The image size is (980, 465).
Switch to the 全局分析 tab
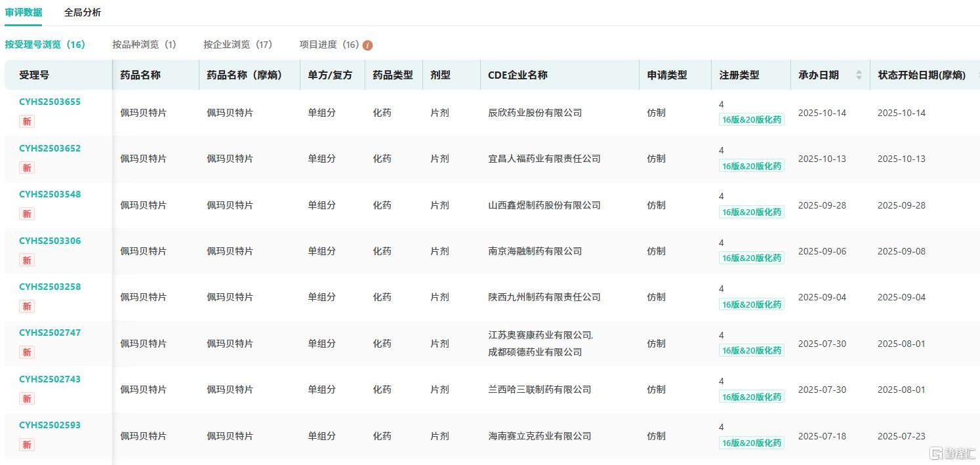(83, 12)
